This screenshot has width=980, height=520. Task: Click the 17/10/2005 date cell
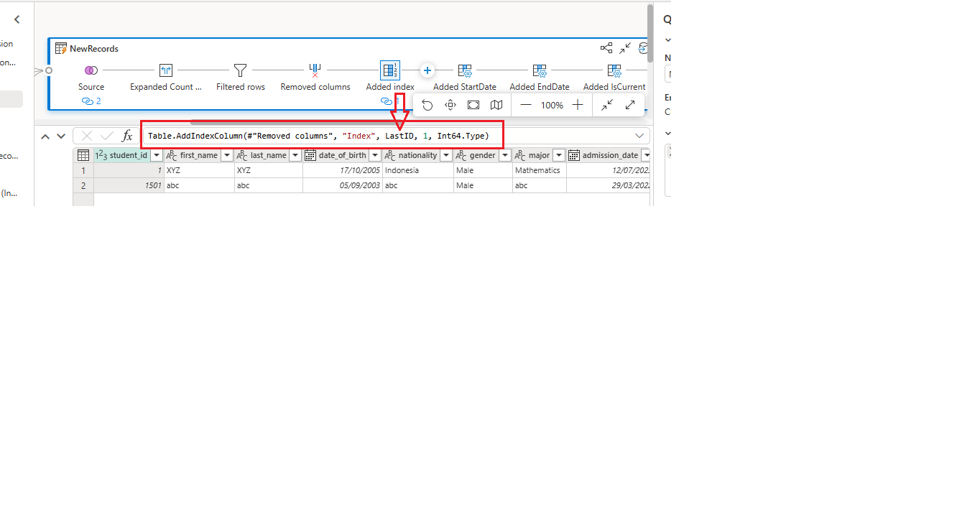(x=342, y=170)
